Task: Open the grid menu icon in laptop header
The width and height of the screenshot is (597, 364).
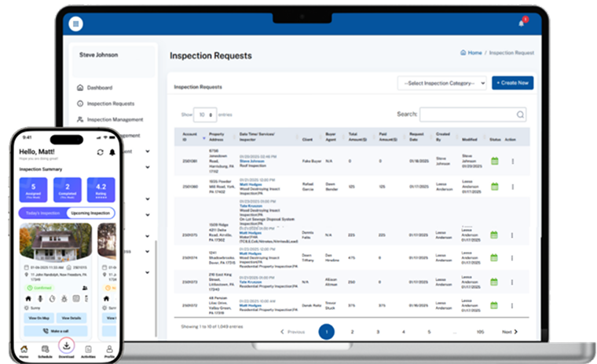Action: (75, 24)
